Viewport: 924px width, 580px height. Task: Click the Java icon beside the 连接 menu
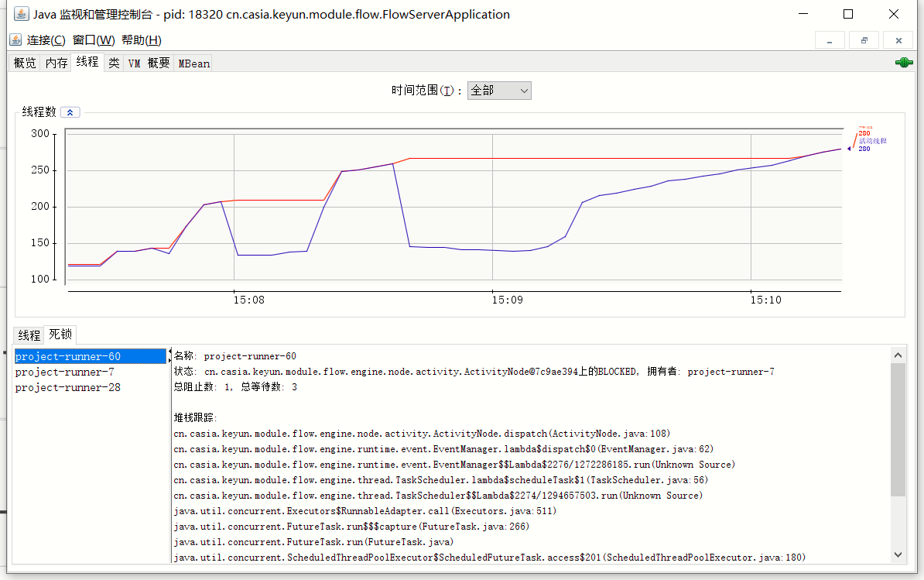click(x=16, y=39)
